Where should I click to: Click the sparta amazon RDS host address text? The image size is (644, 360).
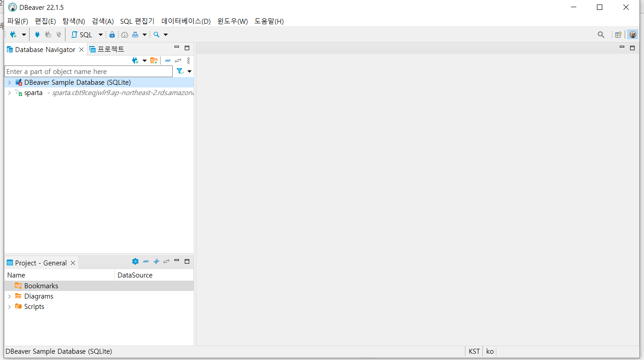tap(123, 93)
